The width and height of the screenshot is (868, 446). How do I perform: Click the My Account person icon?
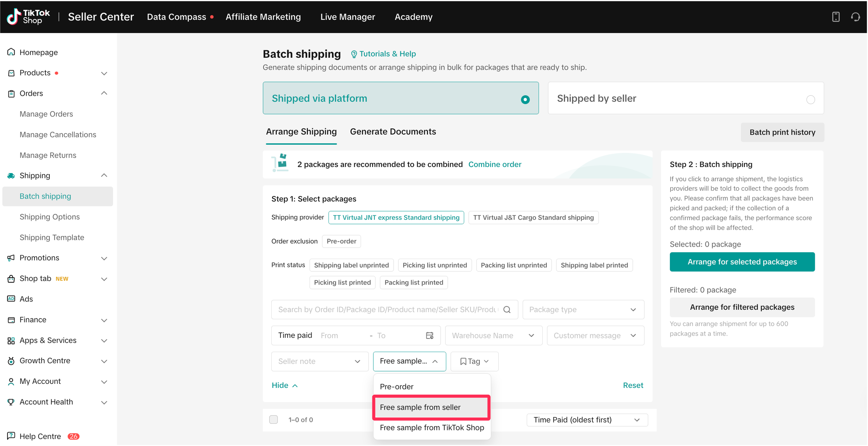tap(11, 381)
